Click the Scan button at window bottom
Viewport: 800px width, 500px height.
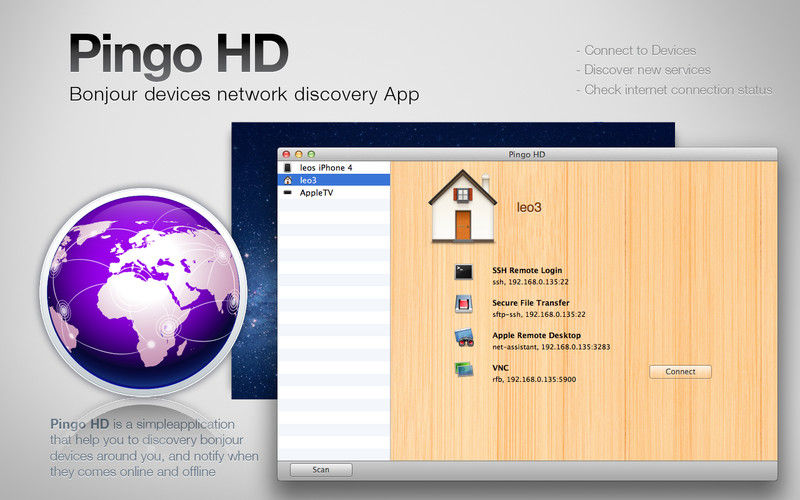pyautogui.click(x=321, y=469)
